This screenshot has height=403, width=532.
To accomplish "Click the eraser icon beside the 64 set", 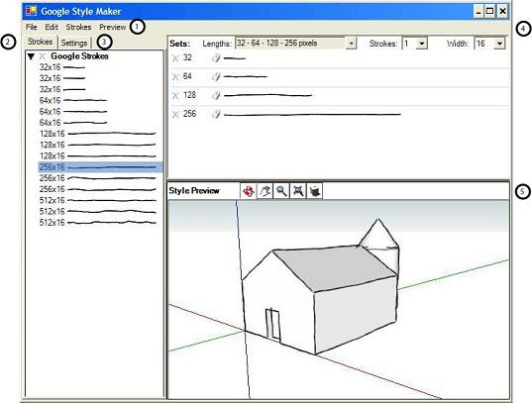I will tap(216, 77).
